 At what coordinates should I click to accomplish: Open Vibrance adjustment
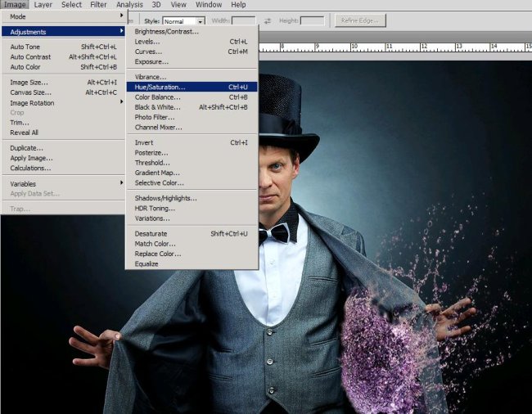point(192,77)
